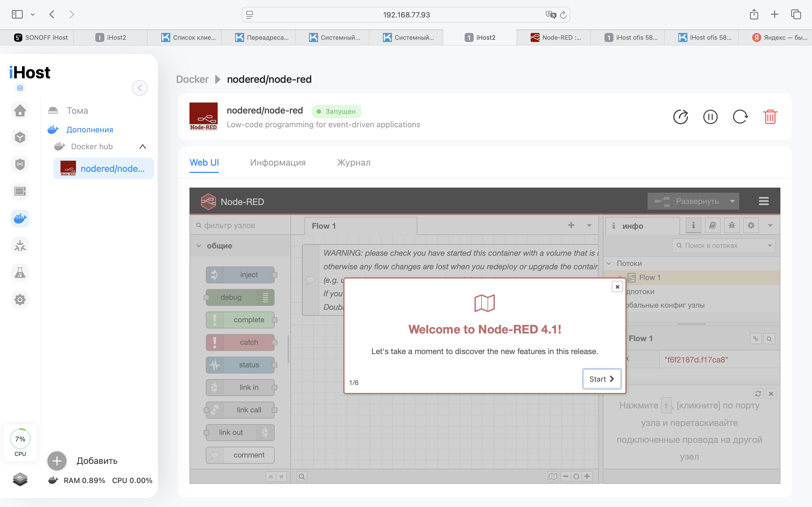Open the flow tabs list dropdown

click(589, 225)
